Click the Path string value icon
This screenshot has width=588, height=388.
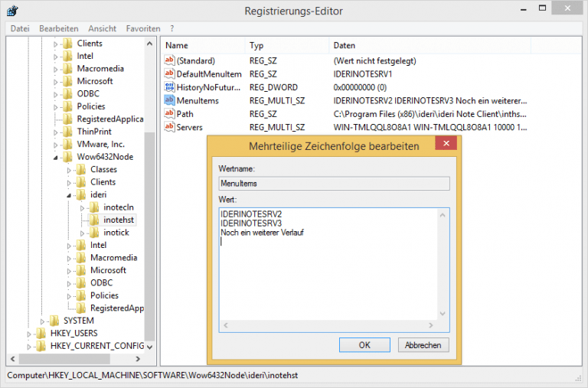(x=169, y=113)
